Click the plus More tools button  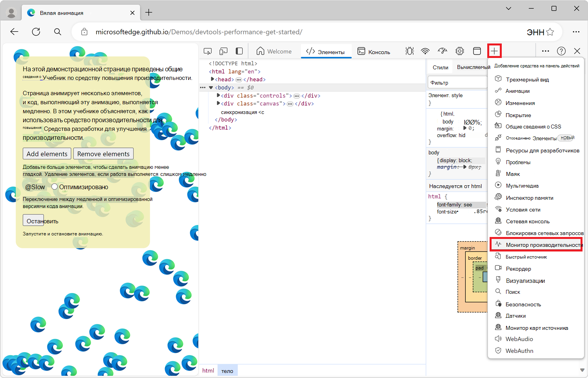click(x=494, y=51)
